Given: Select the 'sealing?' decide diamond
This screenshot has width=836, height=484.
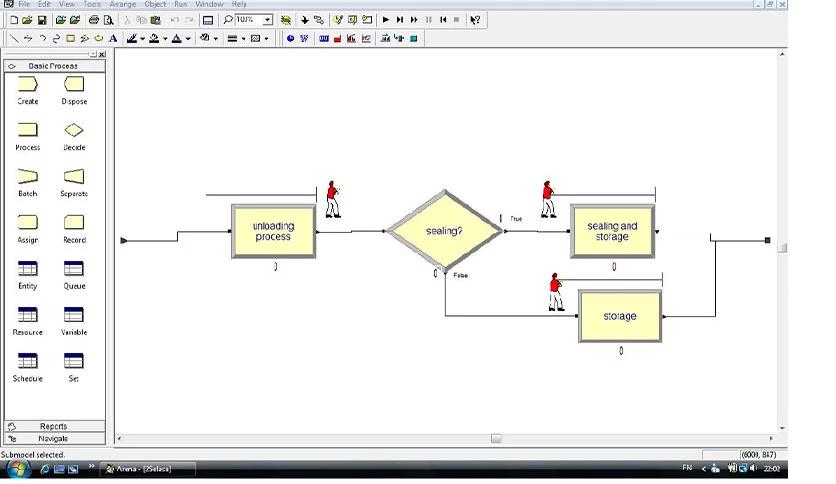Looking at the screenshot, I should (x=444, y=231).
